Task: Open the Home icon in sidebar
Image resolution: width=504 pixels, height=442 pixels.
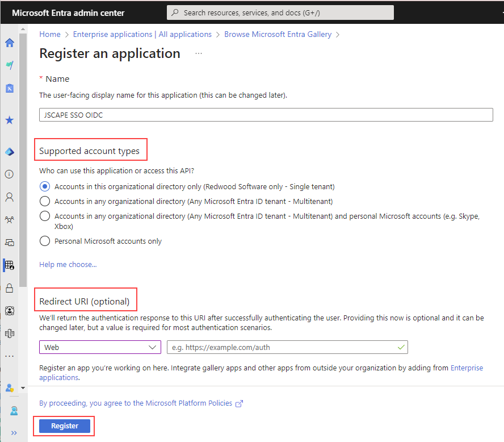Action: click(x=10, y=43)
